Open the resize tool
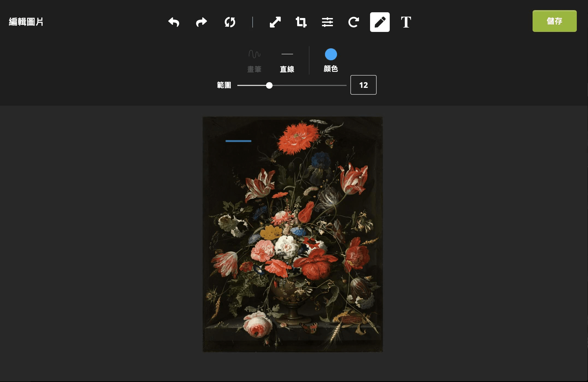The image size is (588, 382). click(275, 22)
